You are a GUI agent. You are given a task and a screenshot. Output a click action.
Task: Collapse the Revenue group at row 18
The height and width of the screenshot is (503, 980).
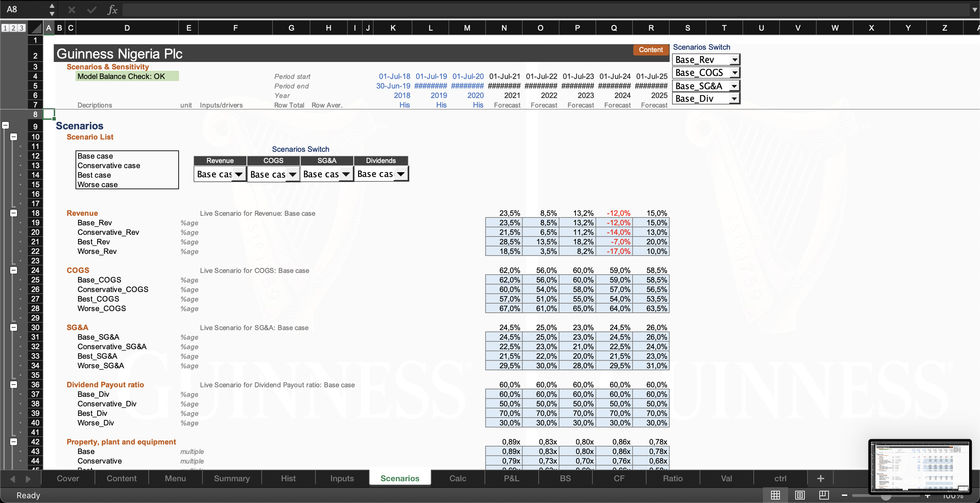point(14,213)
